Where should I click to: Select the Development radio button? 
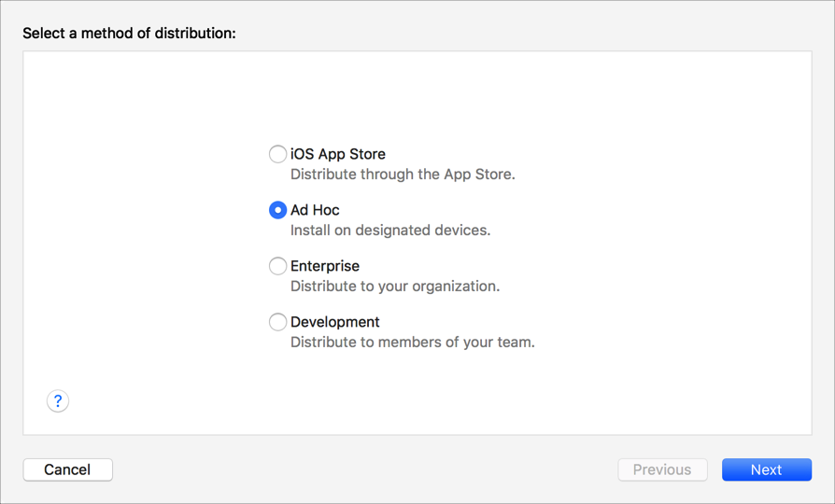coord(277,322)
